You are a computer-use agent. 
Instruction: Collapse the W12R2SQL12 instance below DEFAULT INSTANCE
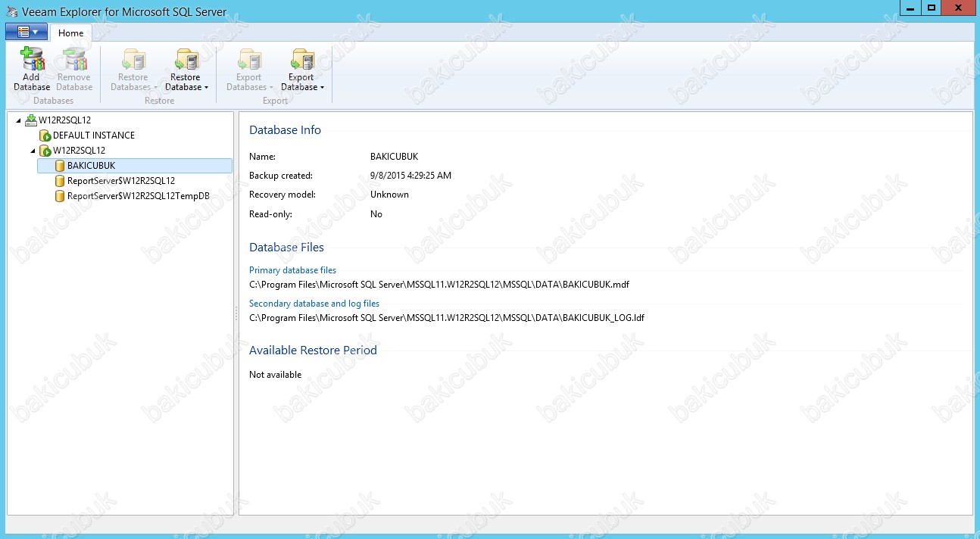(33, 151)
